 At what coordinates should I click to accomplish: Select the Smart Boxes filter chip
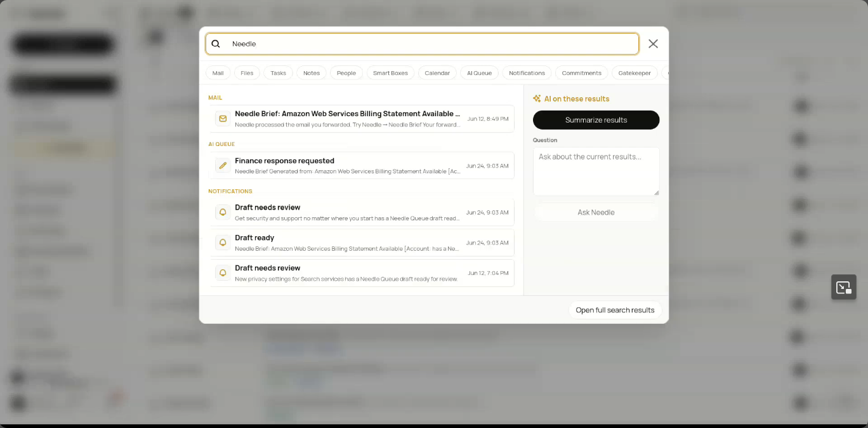pos(390,73)
